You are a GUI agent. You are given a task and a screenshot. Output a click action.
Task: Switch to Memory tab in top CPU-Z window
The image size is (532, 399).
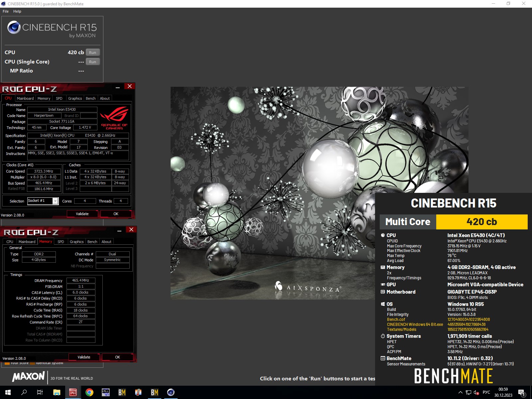click(44, 98)
